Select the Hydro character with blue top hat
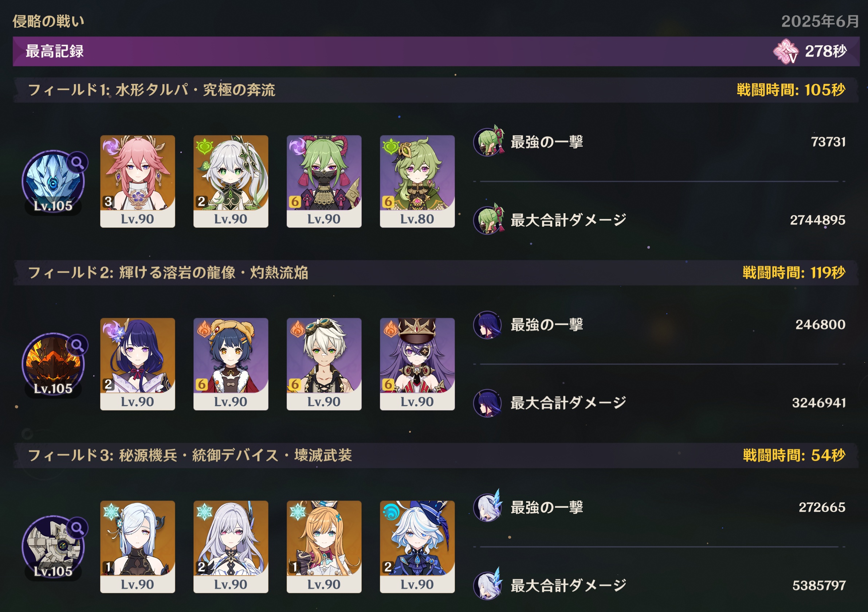 pos(417,546)
